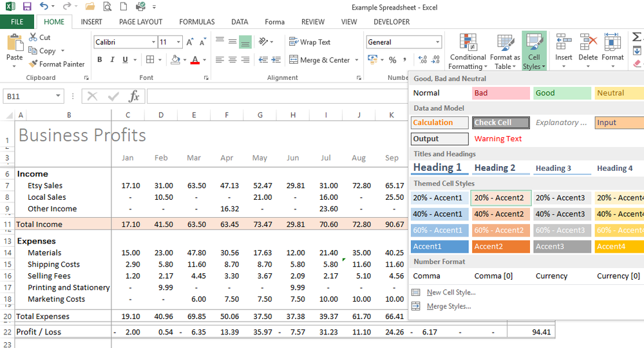Click the Delete cells button

point(588,51)
